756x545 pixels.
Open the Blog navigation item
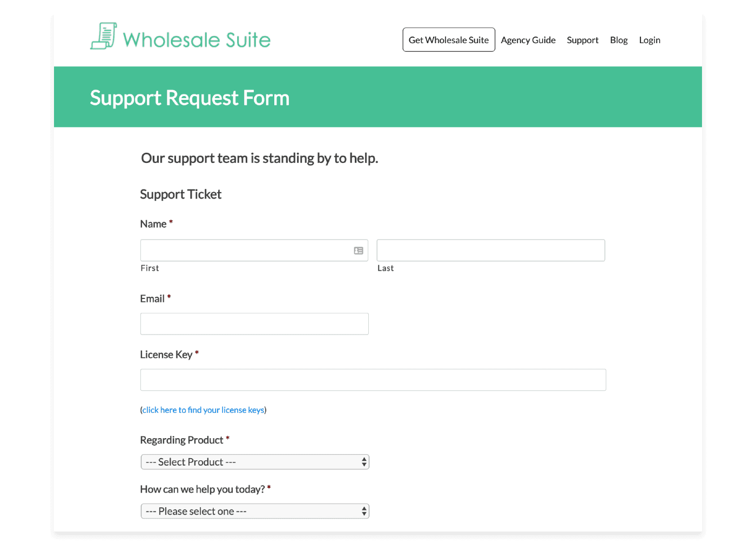click(618, 40)
